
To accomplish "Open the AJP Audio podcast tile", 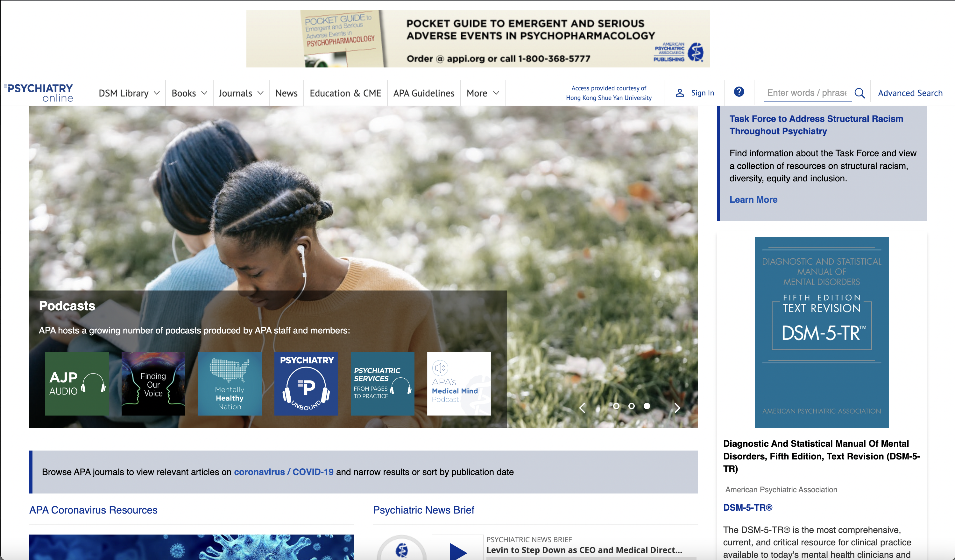I will pos(77,383).
